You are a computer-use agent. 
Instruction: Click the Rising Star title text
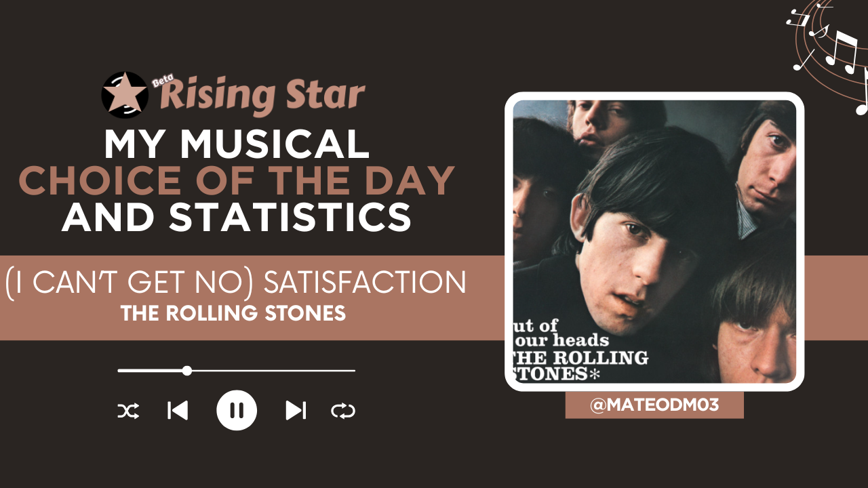pyautogui.click(x=264, y=96)
